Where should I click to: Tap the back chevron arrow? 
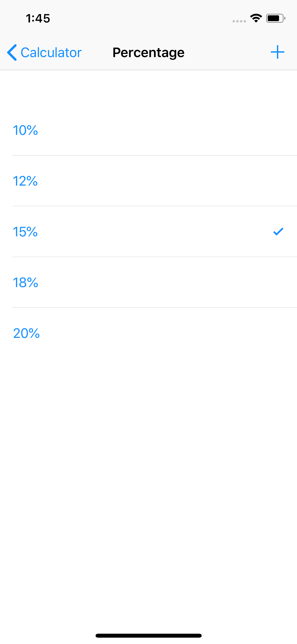tap(12, 52)
